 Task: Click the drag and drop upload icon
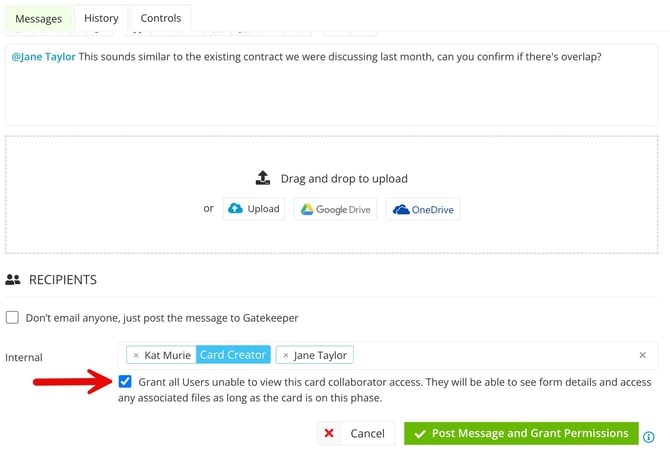click(x=263, y=178)
